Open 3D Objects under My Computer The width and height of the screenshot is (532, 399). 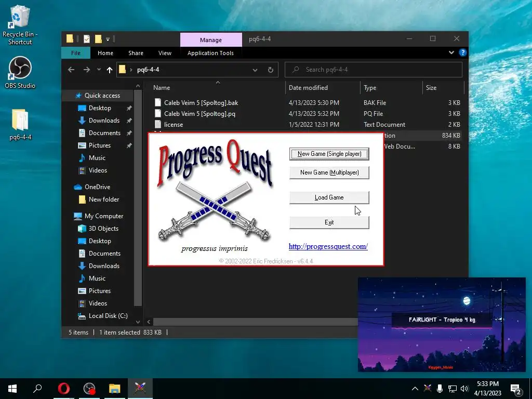pyautogui.click(x=103, y=229)
